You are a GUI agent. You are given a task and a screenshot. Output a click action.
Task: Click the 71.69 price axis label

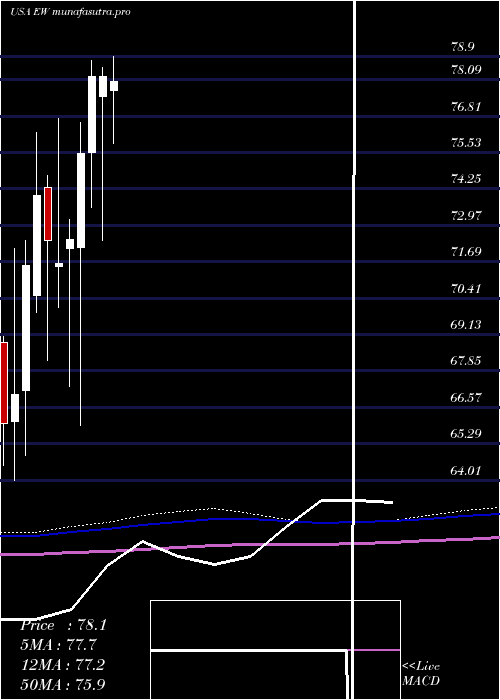pyautogui.click(x=467, y=252)
